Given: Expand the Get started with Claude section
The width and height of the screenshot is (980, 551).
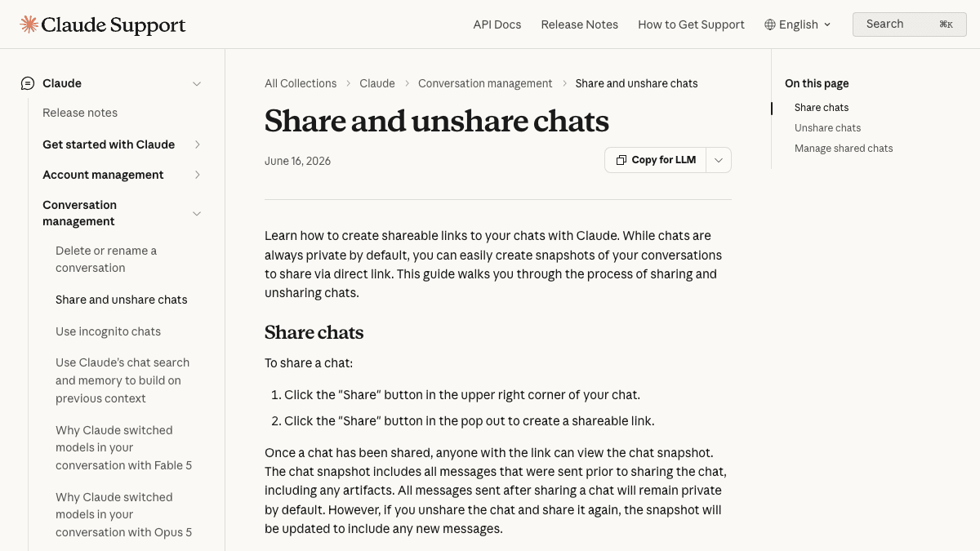Looking at the screenshot, I should [197, 144].
